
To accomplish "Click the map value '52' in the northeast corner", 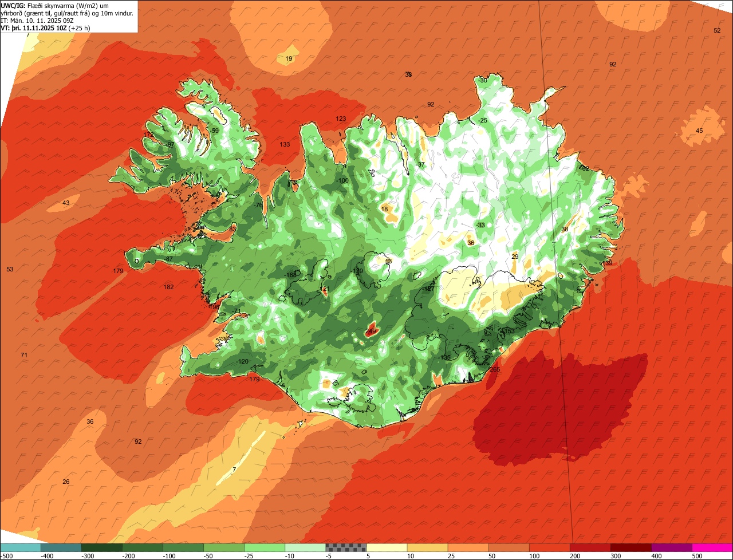I will 717,30.
